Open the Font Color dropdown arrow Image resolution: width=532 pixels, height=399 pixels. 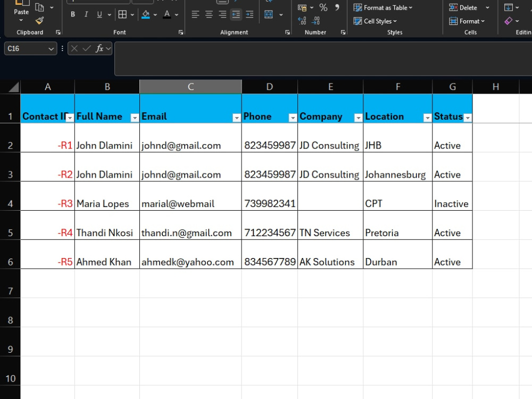[x=177, y=14]
